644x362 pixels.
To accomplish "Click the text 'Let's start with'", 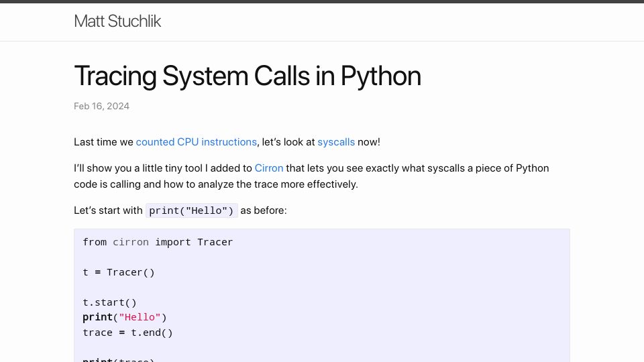I will point(108,210).
